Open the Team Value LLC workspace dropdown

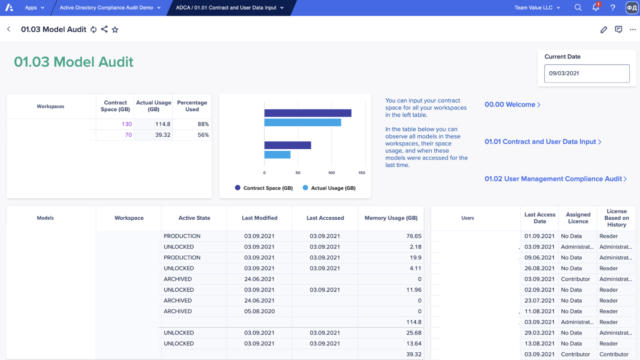[537, 8]
